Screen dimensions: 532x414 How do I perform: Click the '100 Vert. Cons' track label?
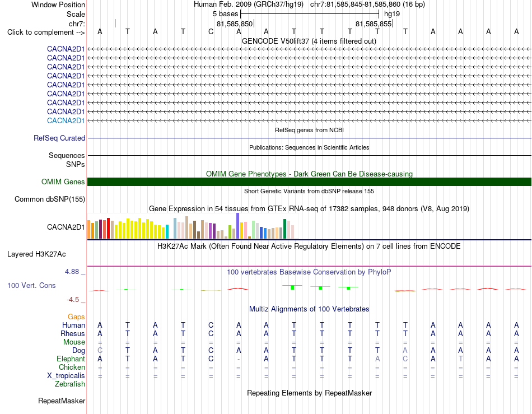(x=31, y=285)
